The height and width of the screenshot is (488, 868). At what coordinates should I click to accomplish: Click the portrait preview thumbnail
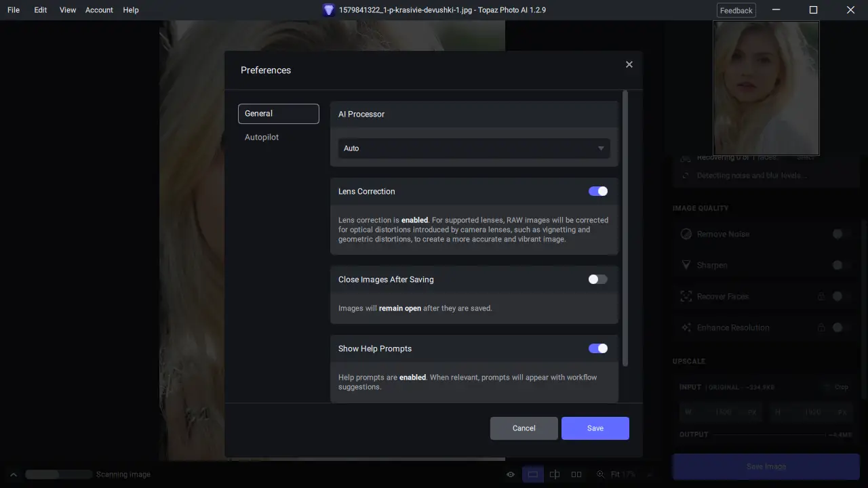click(766, 88)
